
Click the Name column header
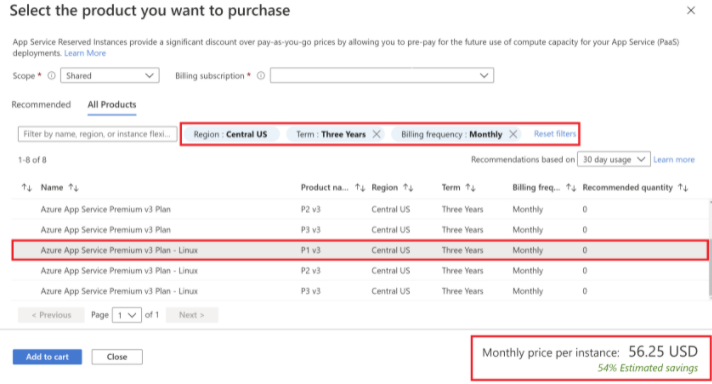[52, 187]
